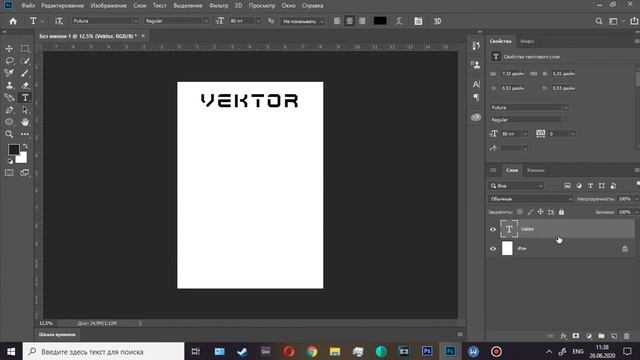
Task: Open the Creative Cloud Libraries dock icon
Action: (x=476, y=118)
